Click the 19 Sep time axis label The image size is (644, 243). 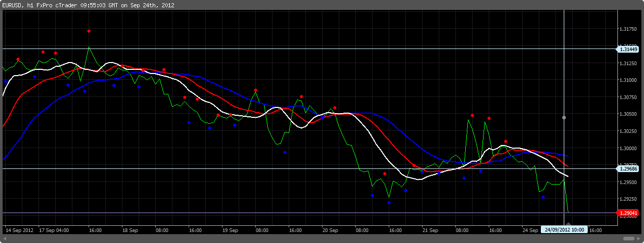230,229
